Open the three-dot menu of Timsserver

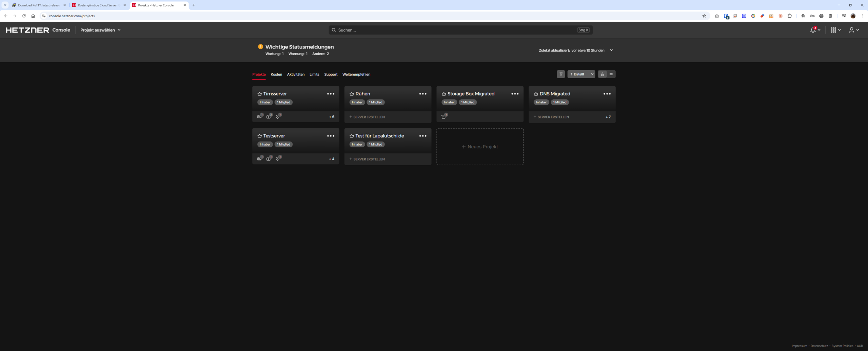tap(331, 94)
